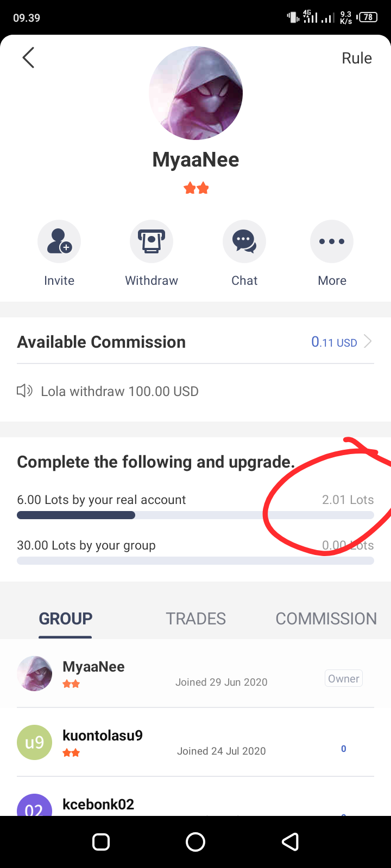
Task: Tap the back arrow icon
Action: (28, 58)
